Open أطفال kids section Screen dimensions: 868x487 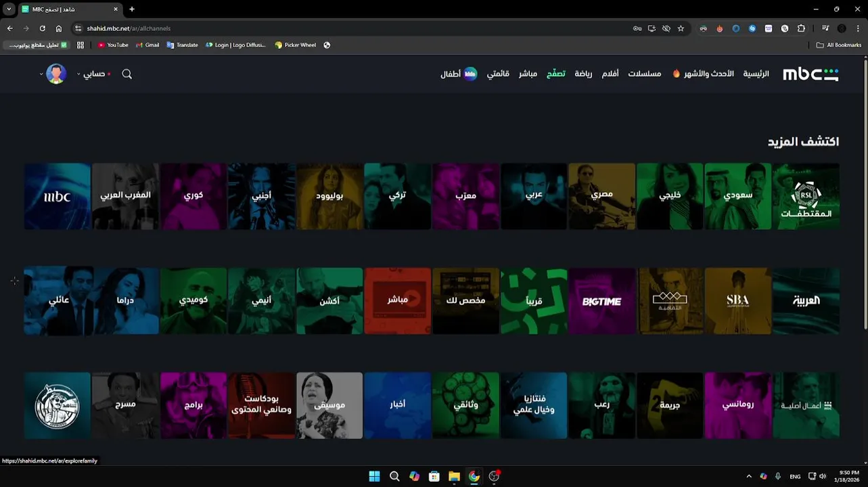(459, 74)
